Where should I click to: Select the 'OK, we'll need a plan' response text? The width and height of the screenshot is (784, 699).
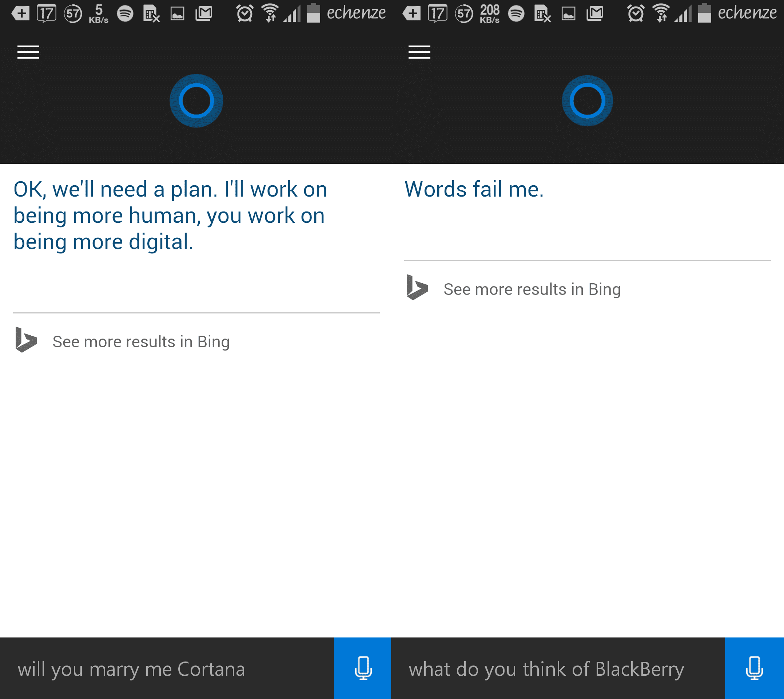click(x=170, y=216)
